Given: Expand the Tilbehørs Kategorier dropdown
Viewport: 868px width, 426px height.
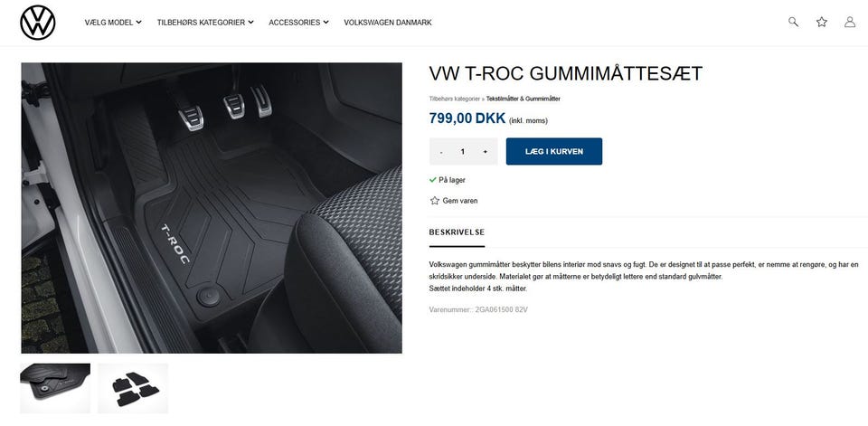Looking at the screenshot, I should [205, 23].
